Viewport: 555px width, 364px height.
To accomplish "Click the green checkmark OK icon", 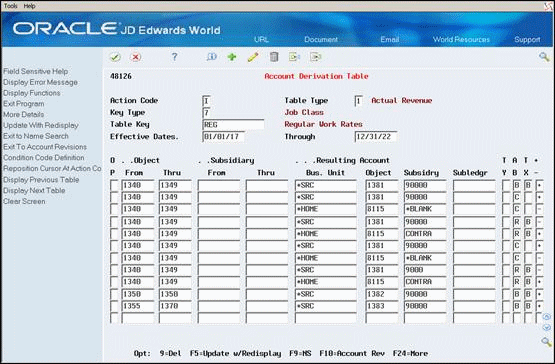I will pos(115,57).
